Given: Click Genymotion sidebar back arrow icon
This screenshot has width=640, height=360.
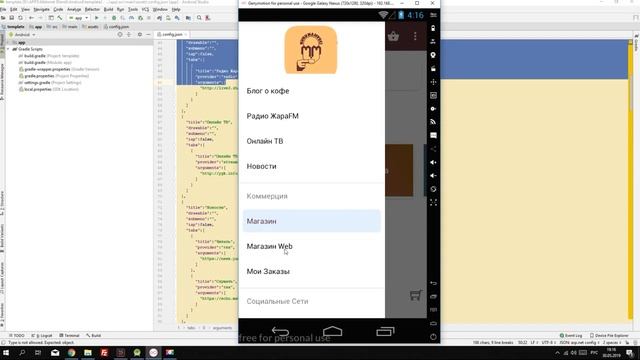Looking at the screenshot, I should coord(433,283).
